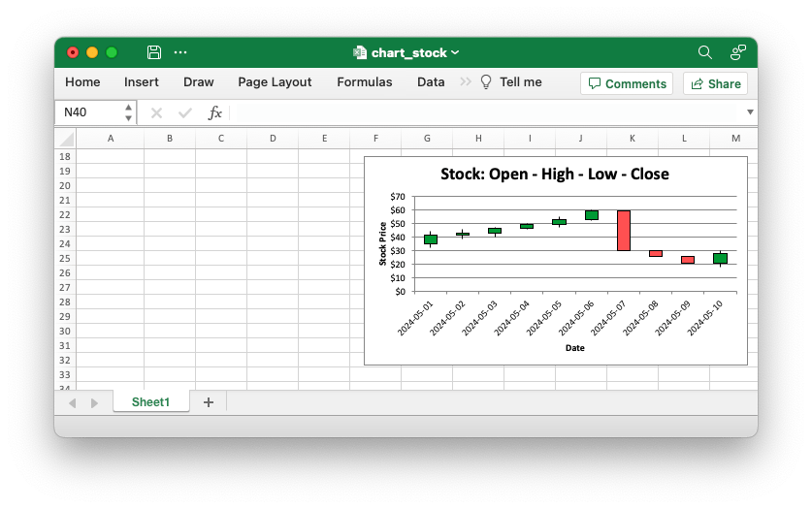Select row 33 header

point(65,374)
